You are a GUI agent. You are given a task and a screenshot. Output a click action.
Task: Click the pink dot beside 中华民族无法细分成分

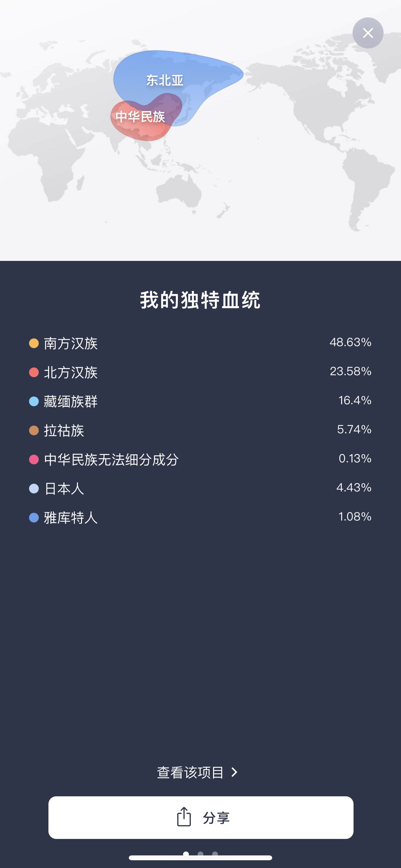point(34,460)
